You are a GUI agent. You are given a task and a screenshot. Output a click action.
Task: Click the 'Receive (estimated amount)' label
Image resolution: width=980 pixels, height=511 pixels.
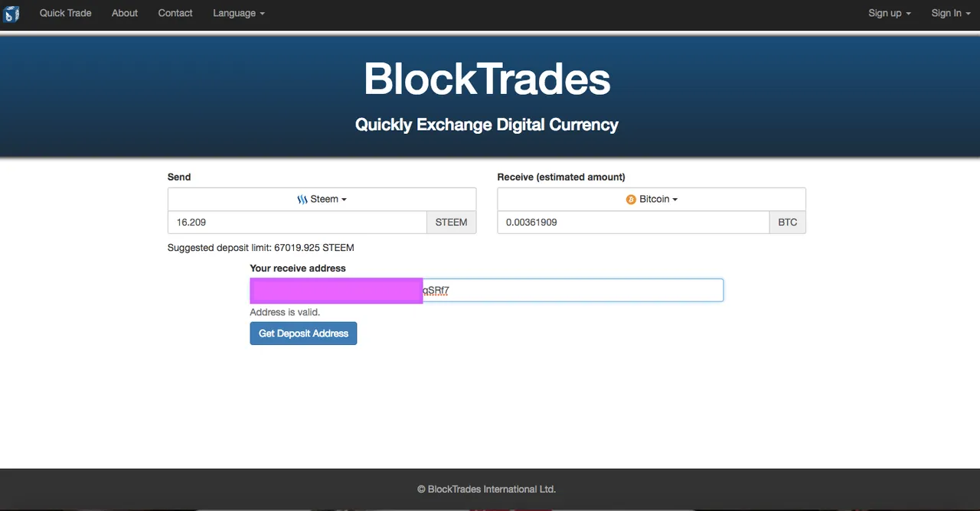pos(561,177)
